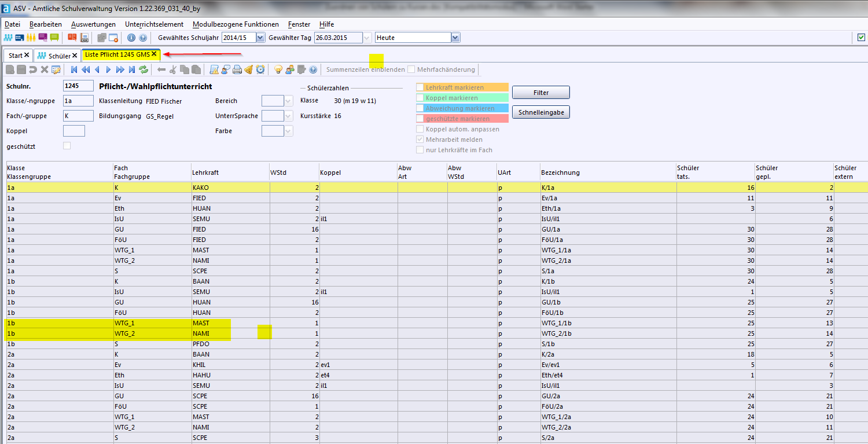The width and height of the screenshot is (868, 444).
Task: Click Summenzeilen einblenden button
Action: (x=366, y=69)
